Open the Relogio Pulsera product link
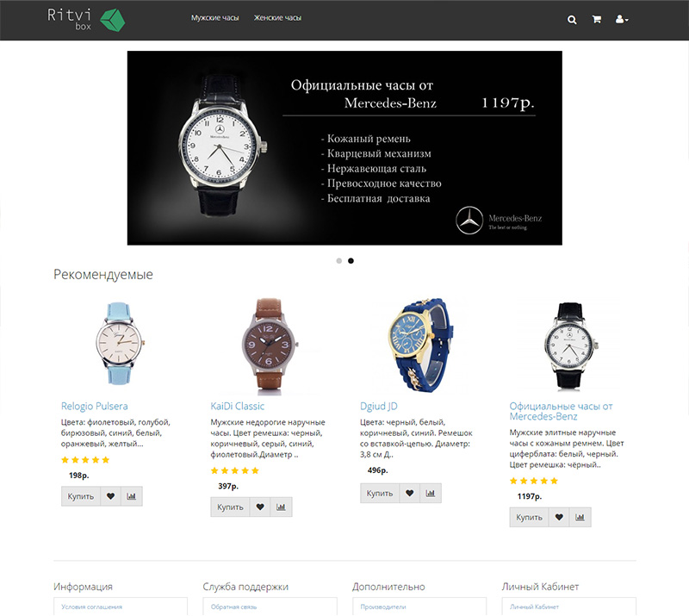 [95, 407]
